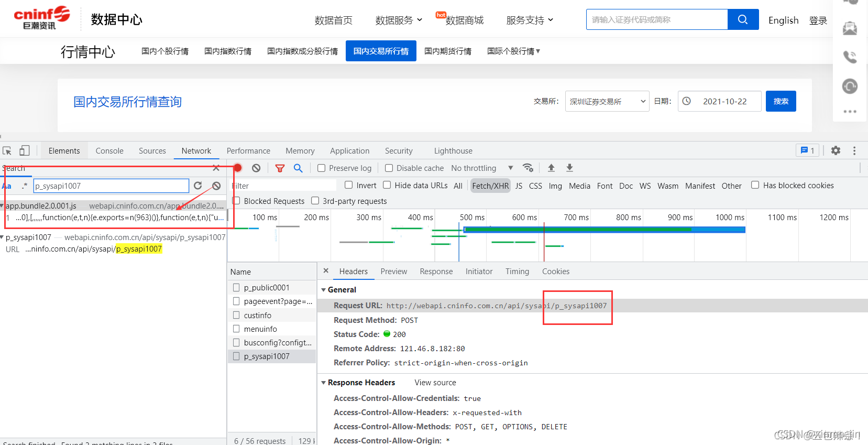Click the phone contact sidebar icon
868x445 pixels.
850,57
